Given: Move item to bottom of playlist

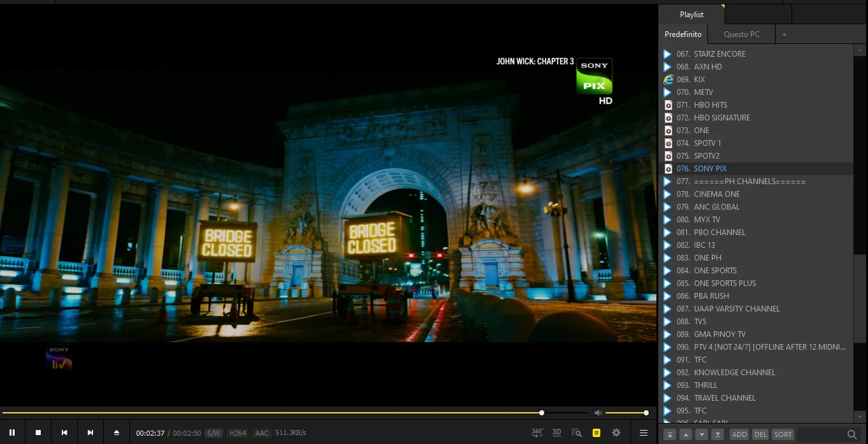Looking at the screenshot, I should pos(718,434).
